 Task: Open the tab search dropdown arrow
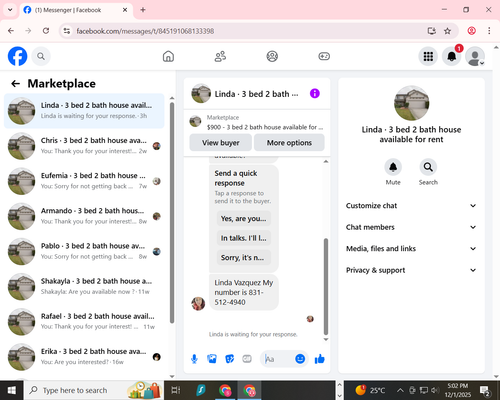click(x=10, y=10)
